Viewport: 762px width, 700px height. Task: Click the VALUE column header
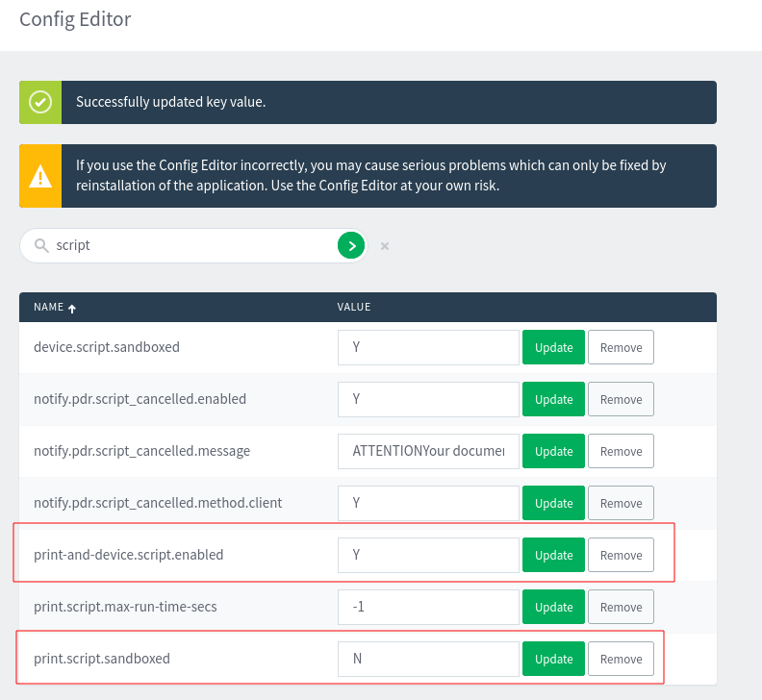pyautogui.click(x=354, y=308)
